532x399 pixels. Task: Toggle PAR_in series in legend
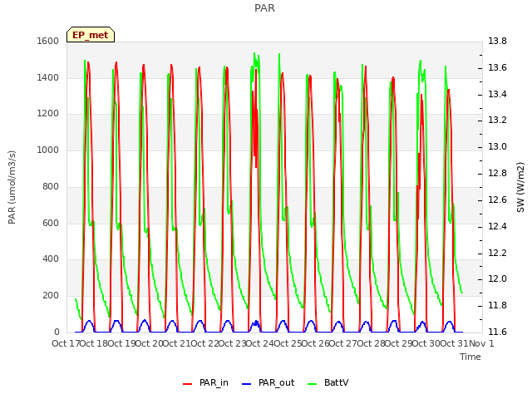click(205, 382)
